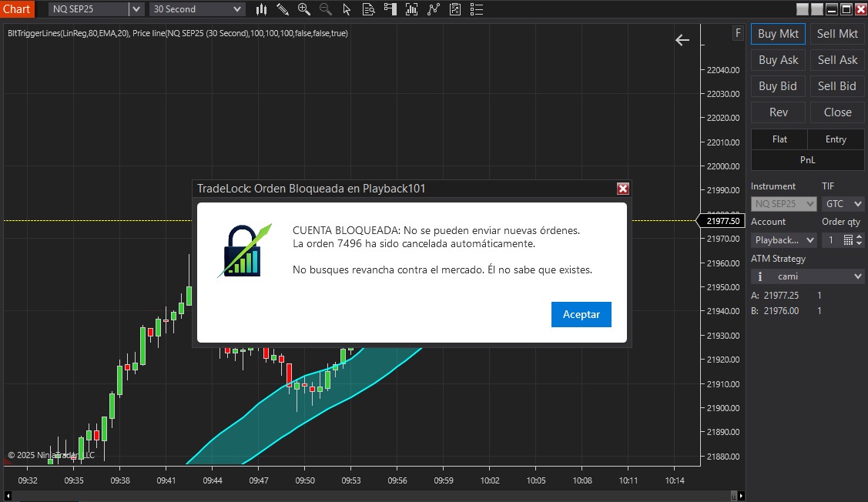This screenshot has height=502, width=868.
Task: Click the 'No busques revancha' message text
Action: pos(442,270)
